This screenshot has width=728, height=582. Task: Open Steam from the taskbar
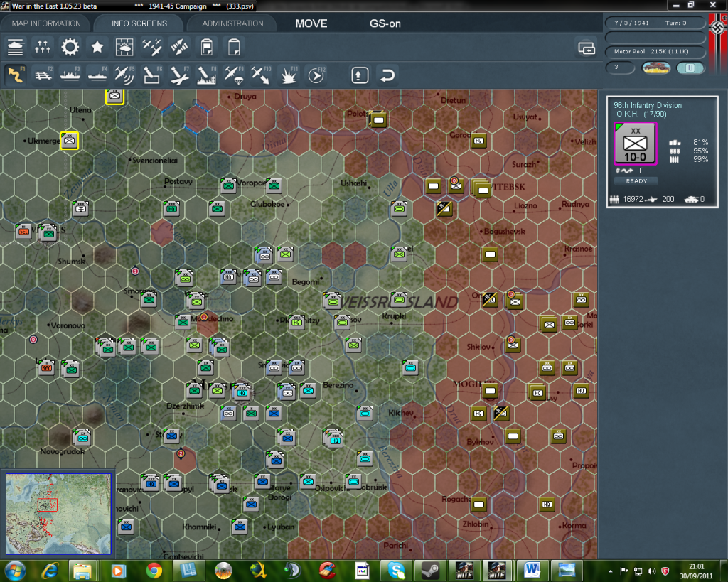pyautogui.click(x=430, y=571)
